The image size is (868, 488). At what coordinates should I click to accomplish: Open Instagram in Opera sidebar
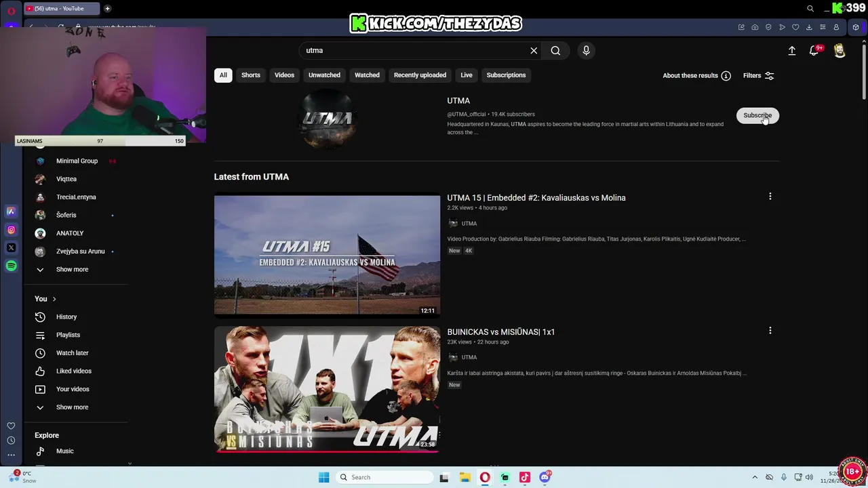point(11,230)
